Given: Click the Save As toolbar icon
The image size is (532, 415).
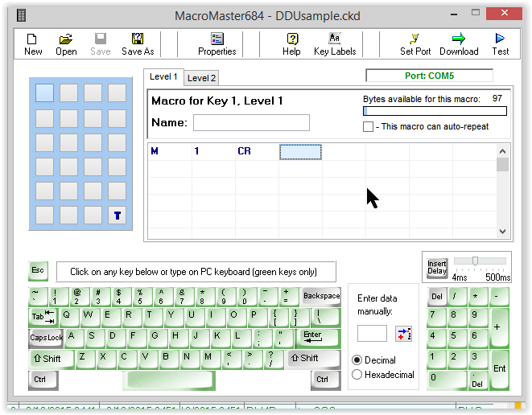Looking at the screenshot, I should tap(138, 44).
